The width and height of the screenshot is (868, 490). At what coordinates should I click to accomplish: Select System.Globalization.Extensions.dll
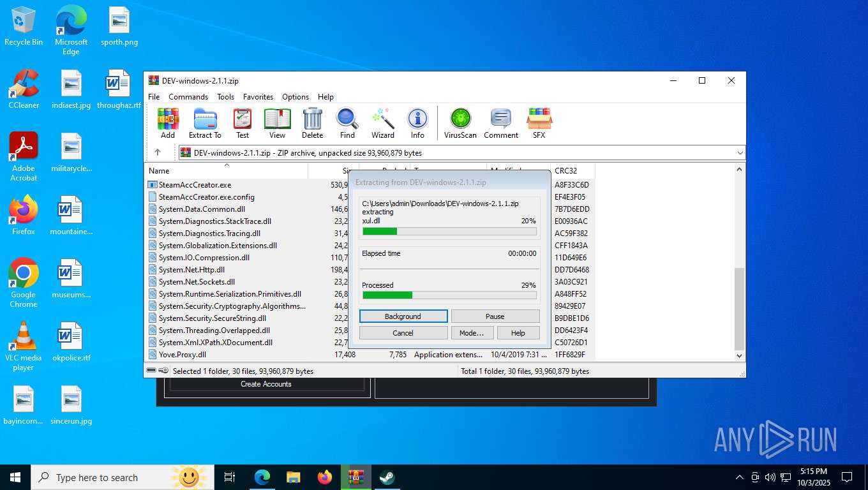(218, 246)
